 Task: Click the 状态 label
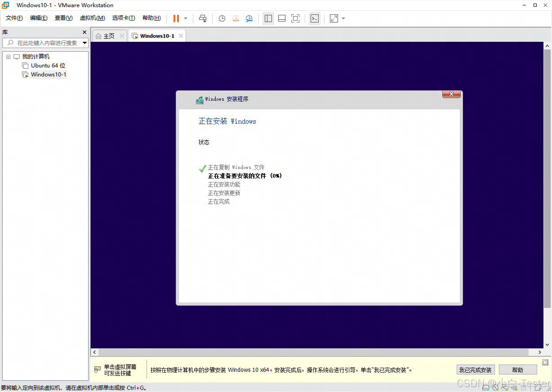pos(204,142)
